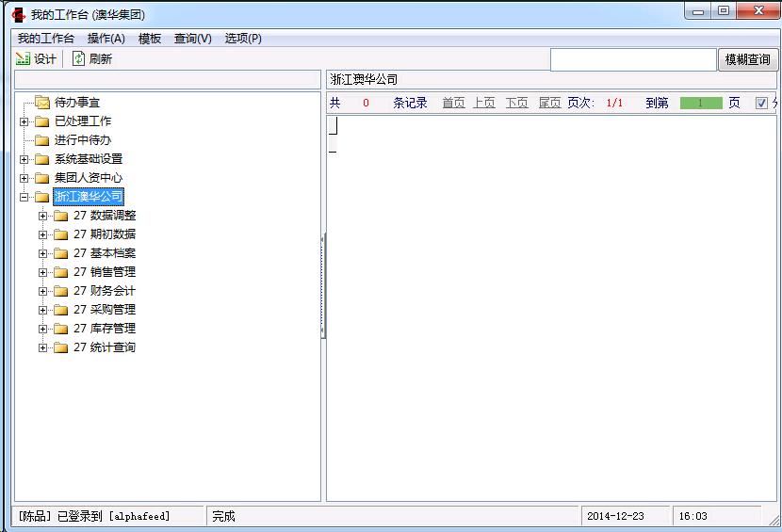The height and width of the screenshot is (532, 782).
Task: Expand the 已处理工作 tree node
Action: coord(24,121)
